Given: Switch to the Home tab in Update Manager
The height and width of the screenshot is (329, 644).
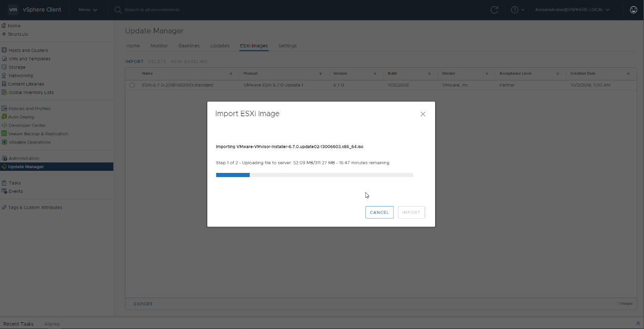Looking at the screenshot, I should tap(133, 46).
